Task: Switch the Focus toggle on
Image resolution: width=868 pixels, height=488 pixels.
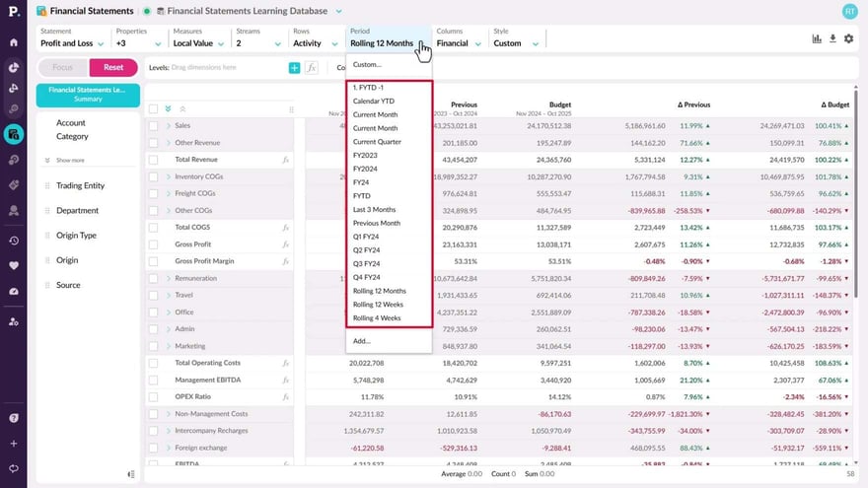Action: (62, 67)
